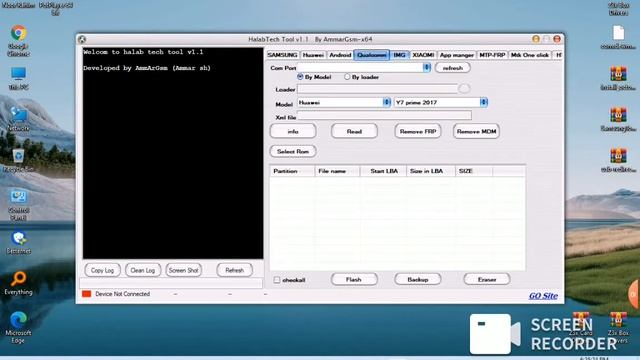Select the By Model radio button
640x360 pixels.
tap(300, 77)
